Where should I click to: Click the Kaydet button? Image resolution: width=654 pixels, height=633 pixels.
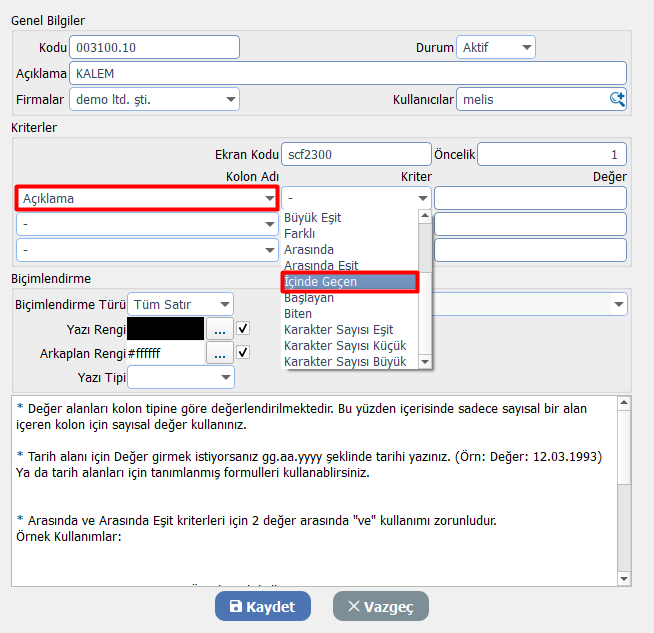click(x=263, y=606)
